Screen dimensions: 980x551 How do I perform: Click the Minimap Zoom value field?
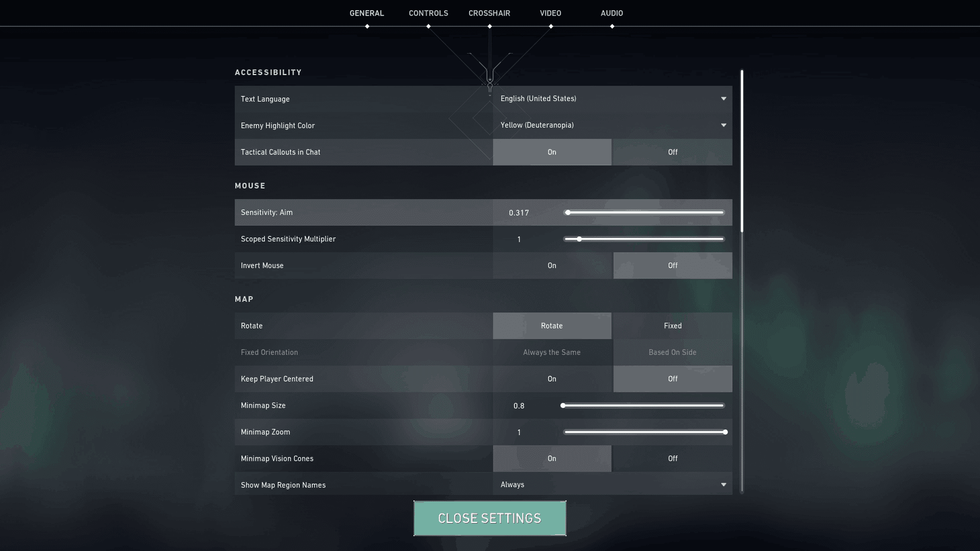[x=519, y=432]
